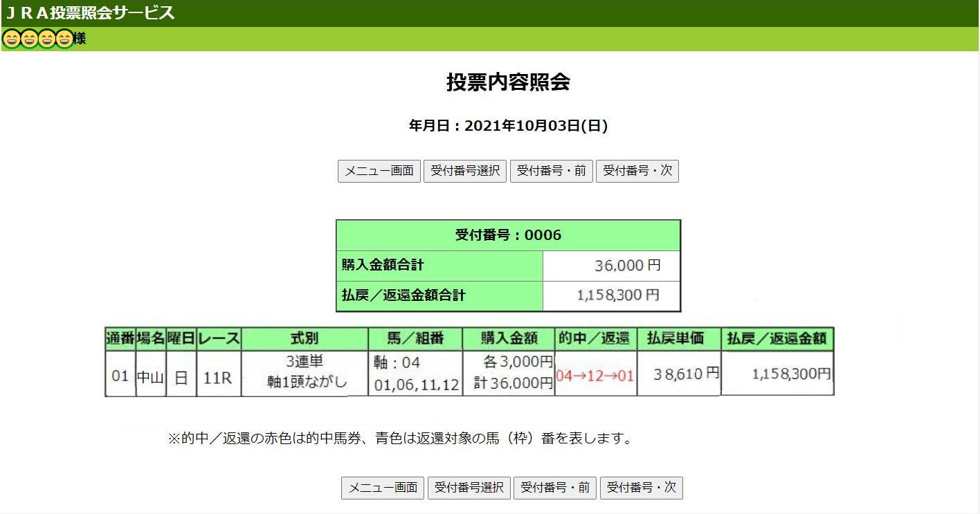
Task: Go to next receipt with upper 受付番号・次
Action: 637,171
